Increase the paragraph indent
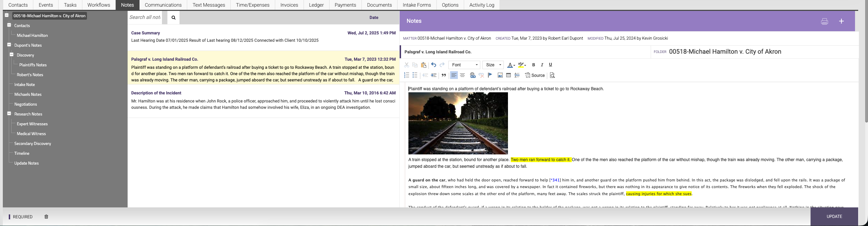The height and width of the screenshot is (226, 868). tap(434, 75)
